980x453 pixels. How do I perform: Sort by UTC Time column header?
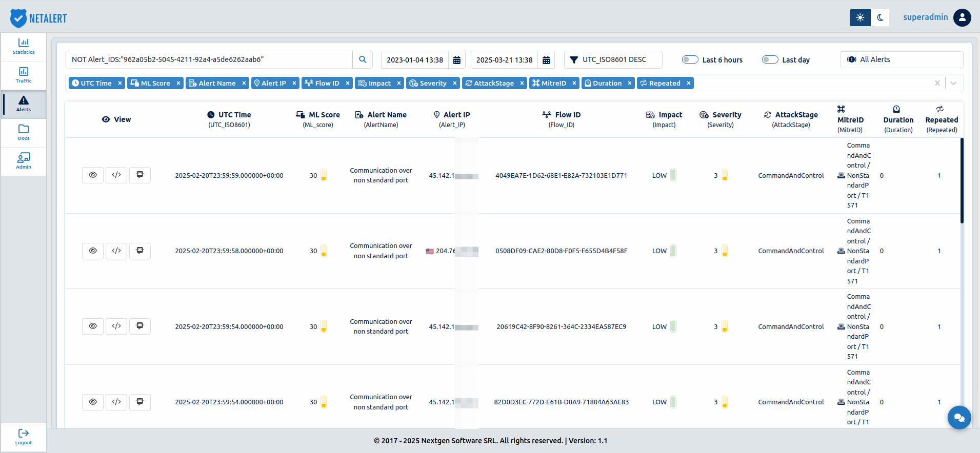[229, 119]
